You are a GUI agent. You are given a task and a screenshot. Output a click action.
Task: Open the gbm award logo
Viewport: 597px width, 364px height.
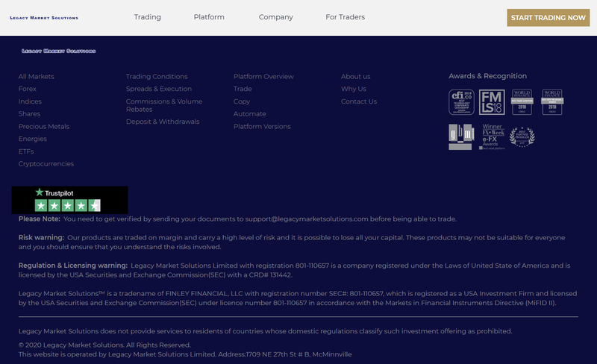pos(461,136)
